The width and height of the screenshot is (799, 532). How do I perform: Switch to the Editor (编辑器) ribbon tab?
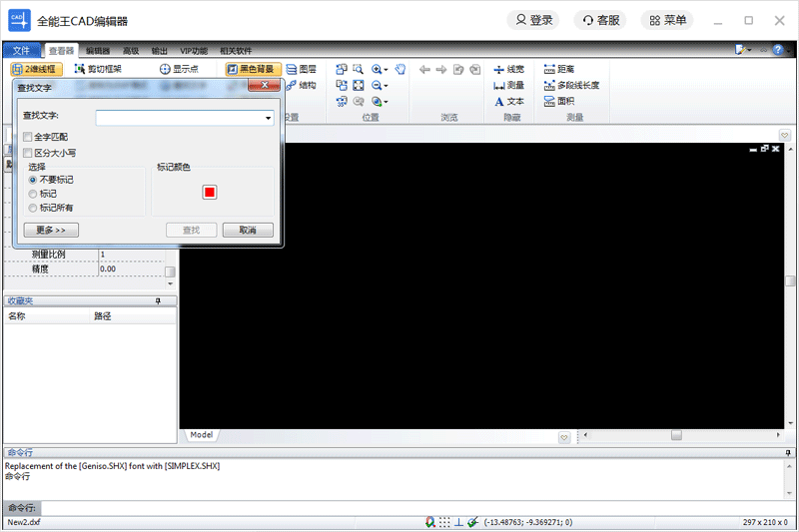click(98, 50)
